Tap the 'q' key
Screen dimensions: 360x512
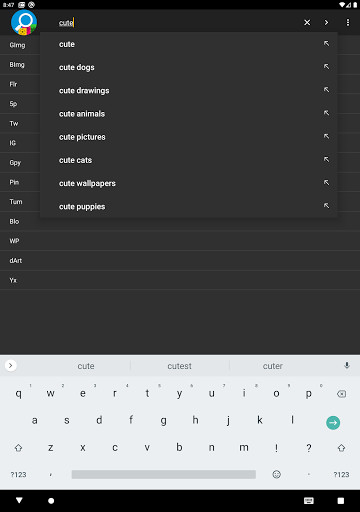point(19,393)
